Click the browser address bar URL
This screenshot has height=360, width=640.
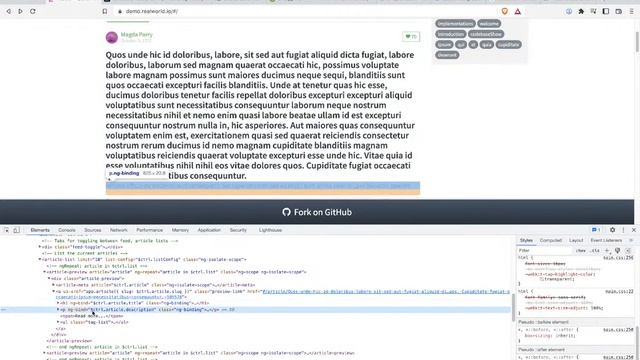point(152,11)
